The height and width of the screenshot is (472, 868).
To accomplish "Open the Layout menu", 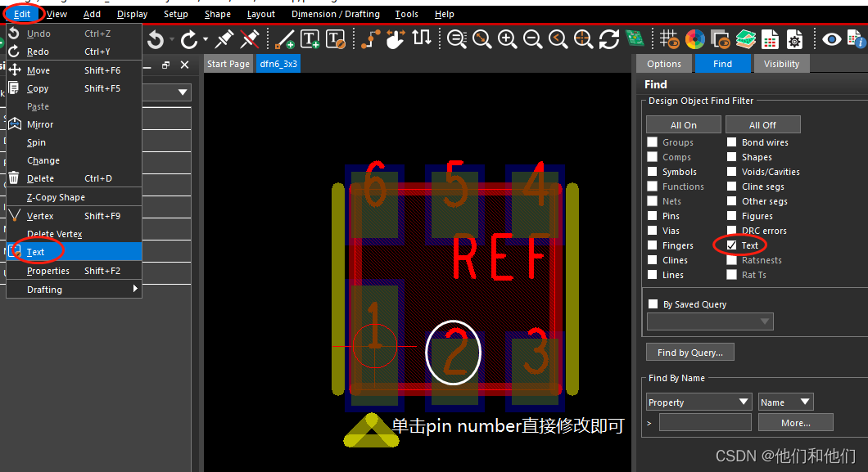I will pyautogui.click(x=260, y=14).
